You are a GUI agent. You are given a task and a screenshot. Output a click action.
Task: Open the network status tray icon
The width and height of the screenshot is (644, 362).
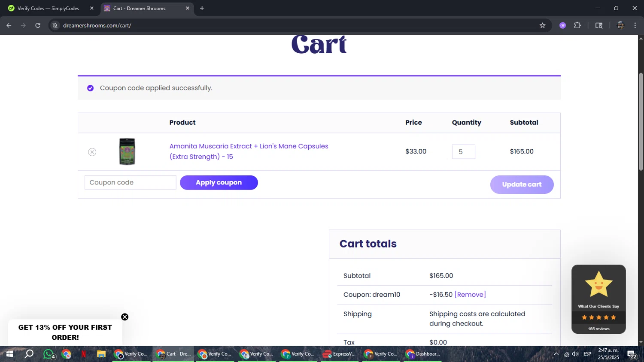tap(566, 354)
